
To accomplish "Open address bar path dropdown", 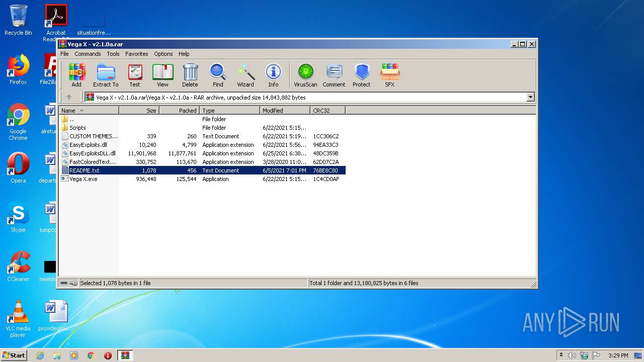I will pyautogui.click(x=530, y=97).
